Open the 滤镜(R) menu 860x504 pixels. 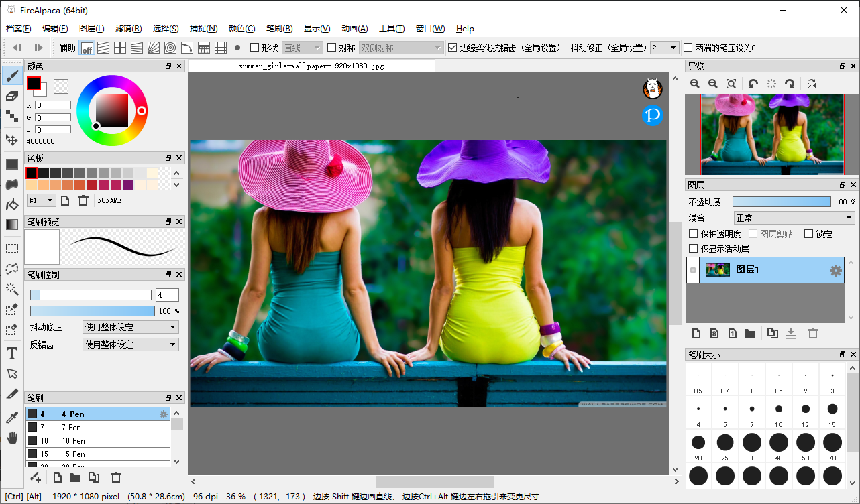tap(128, 29)
